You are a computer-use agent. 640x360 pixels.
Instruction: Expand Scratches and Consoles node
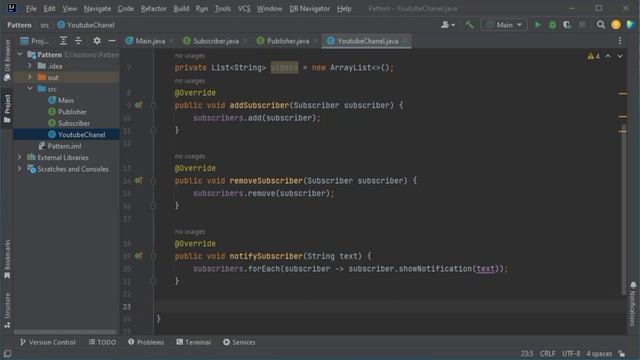[x=20, y=169]
